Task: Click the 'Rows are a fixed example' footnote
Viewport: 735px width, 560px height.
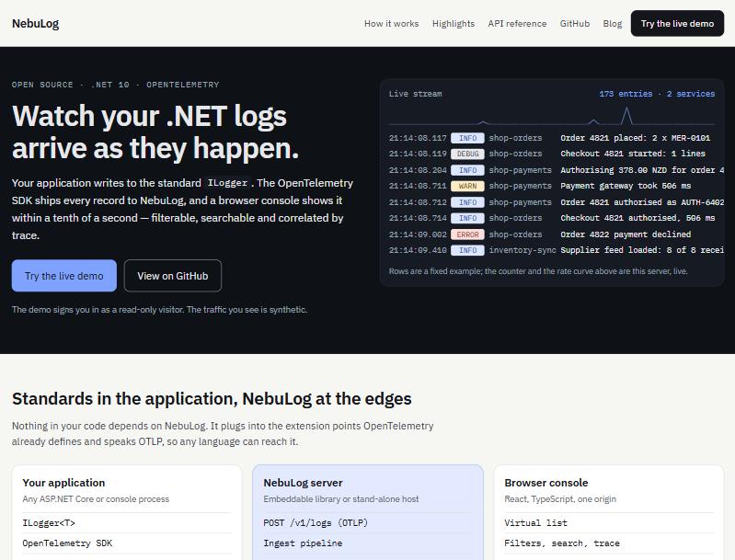Action: [x=538, y=271]
